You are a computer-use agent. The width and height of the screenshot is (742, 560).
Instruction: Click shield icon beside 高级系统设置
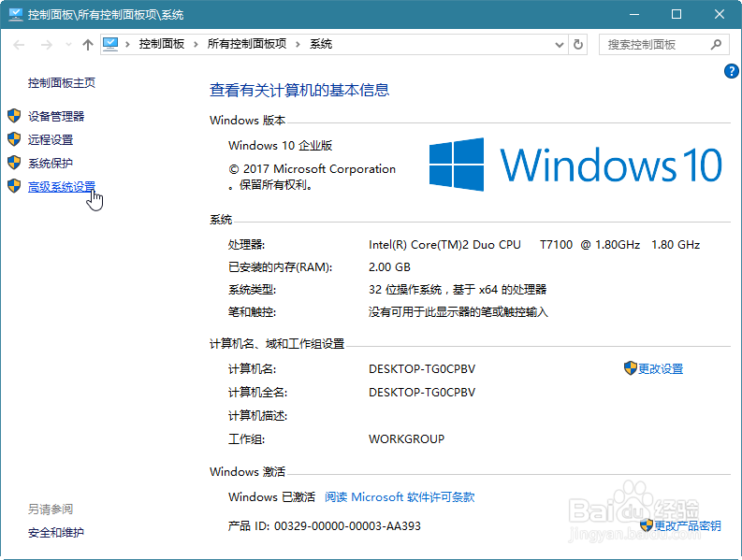[x=14, y=186]
